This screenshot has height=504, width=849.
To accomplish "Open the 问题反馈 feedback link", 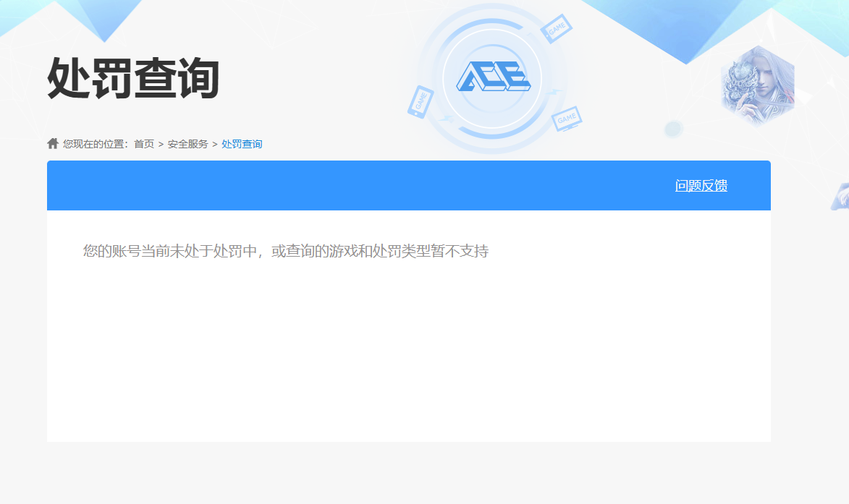I will 701,185.
